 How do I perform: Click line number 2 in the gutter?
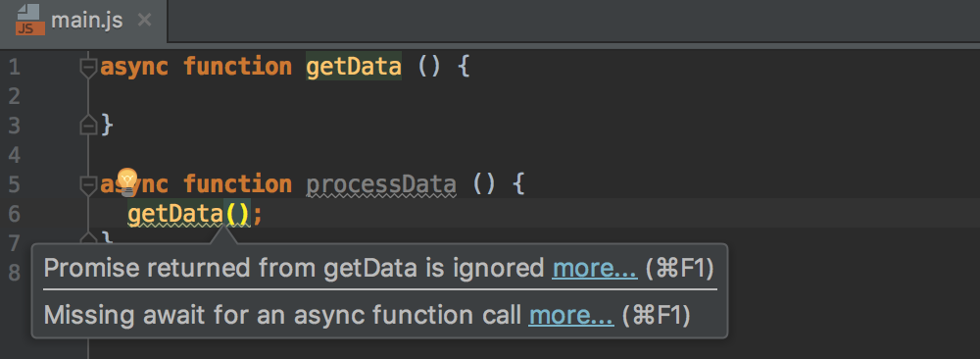tap(14, 96)
